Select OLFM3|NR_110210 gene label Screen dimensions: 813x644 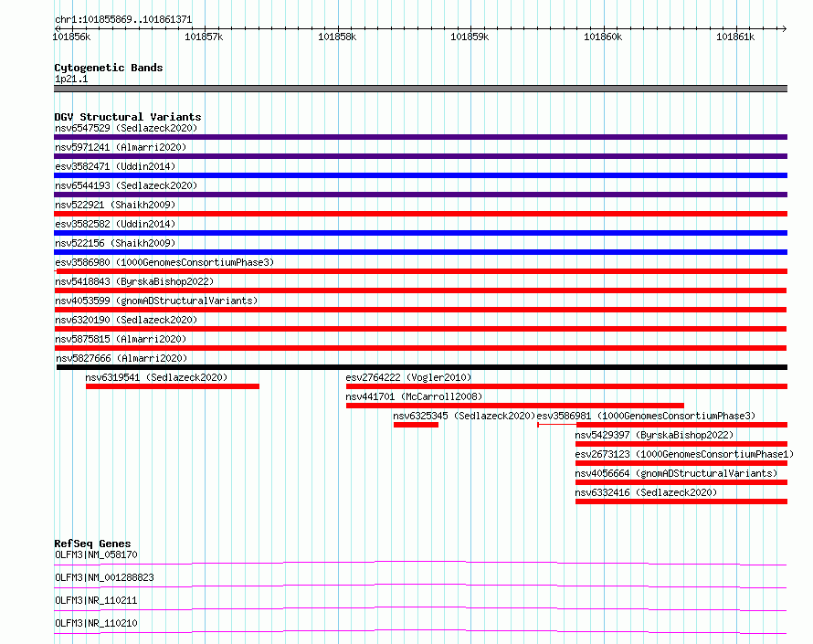[x=96, y=623]
